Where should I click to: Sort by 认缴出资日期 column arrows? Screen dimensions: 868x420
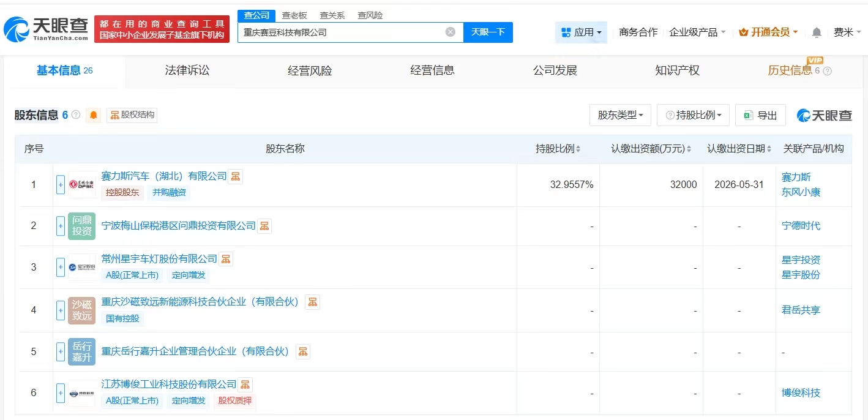(x=768, y=149)
